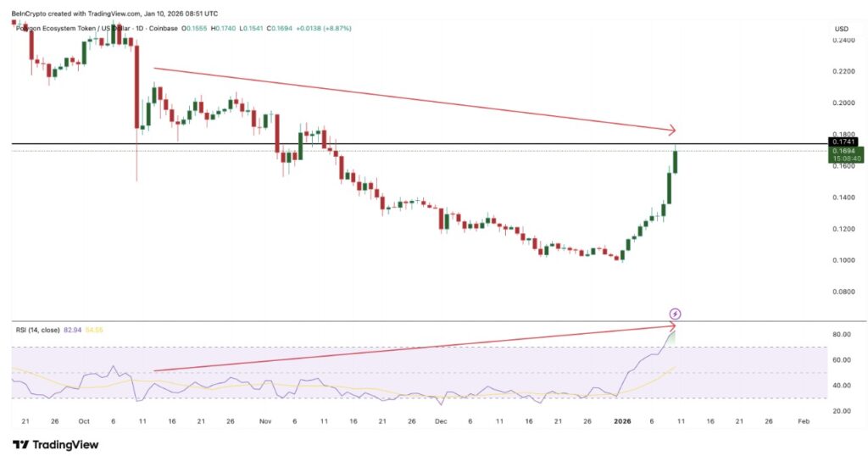The image size is (868, 456).
Task: Click the black 0.1741 price level label
Action: click(x=845, y=142)
